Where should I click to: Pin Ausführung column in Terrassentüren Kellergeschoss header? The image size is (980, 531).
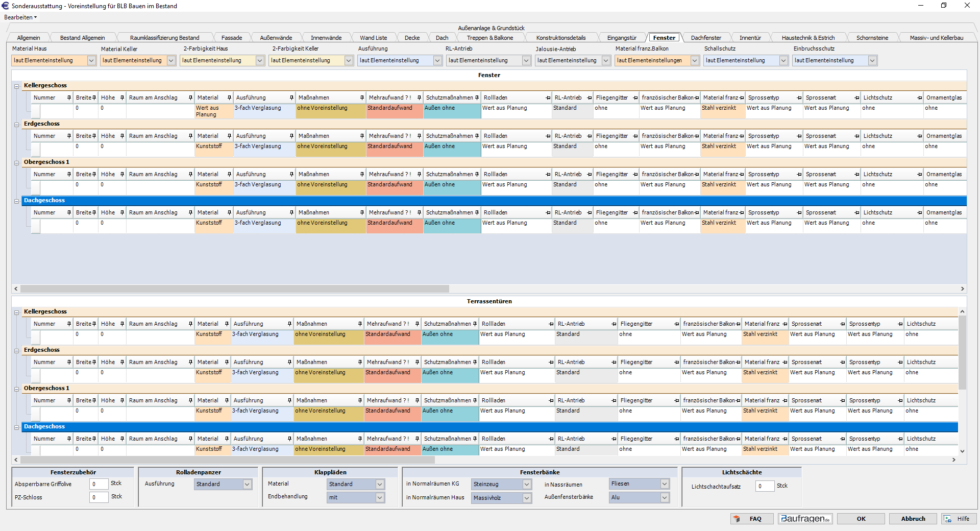pos(289,324)
